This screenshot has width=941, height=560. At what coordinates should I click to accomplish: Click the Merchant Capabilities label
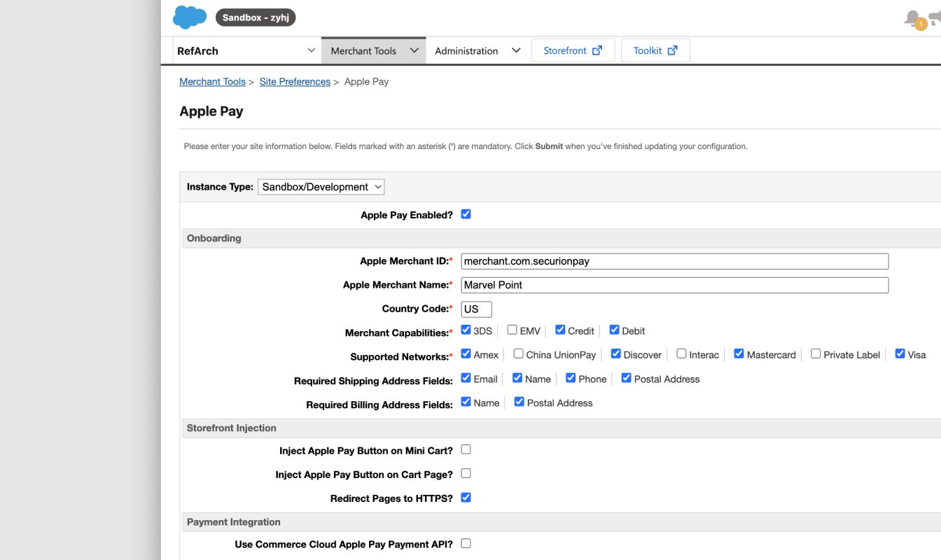click(398, 332)
